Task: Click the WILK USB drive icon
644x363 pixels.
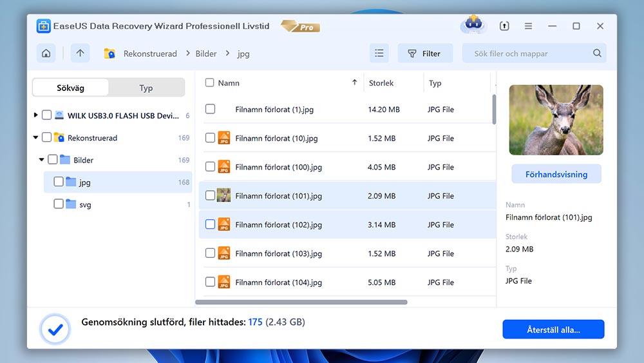Action: tap(59, 115)
